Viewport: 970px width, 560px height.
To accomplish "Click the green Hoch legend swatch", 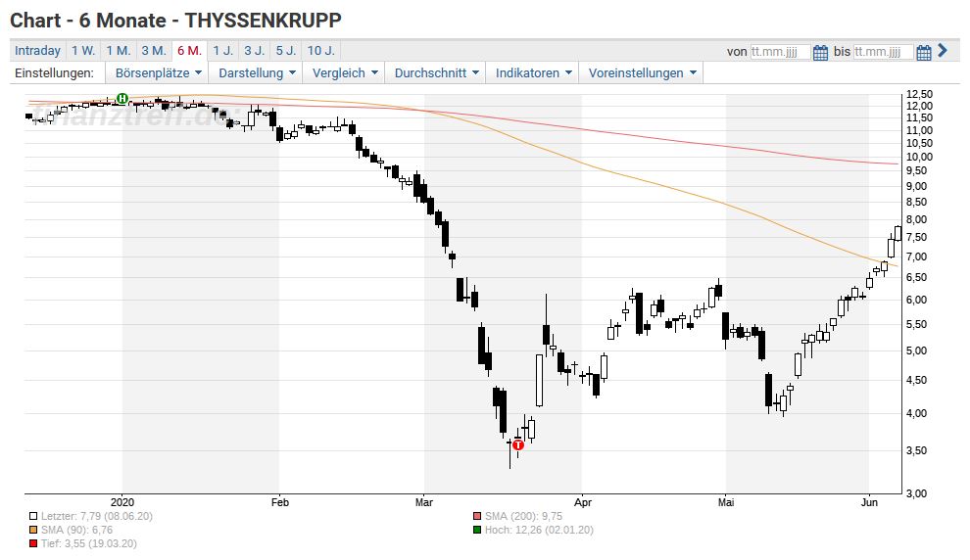I will (477, 530).
